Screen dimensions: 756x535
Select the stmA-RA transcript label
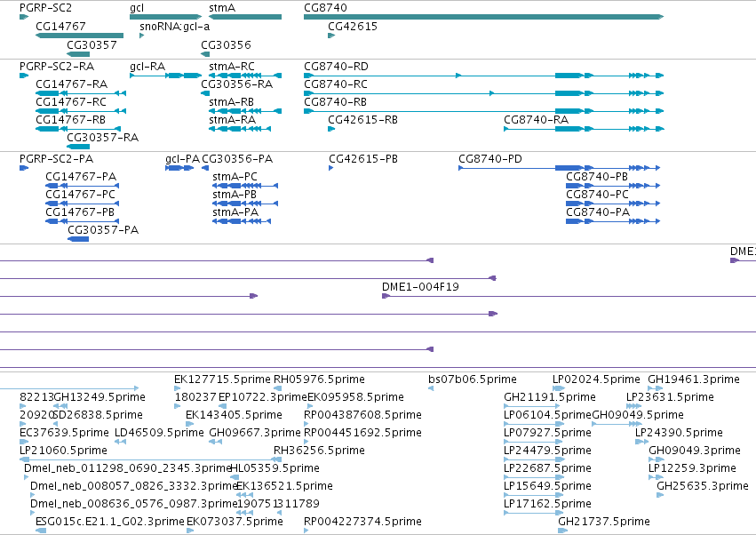[x=233, y=120]
